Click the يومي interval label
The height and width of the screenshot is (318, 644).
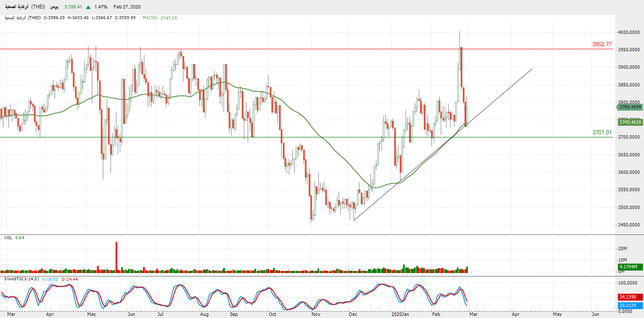click(x=54, y=7)
